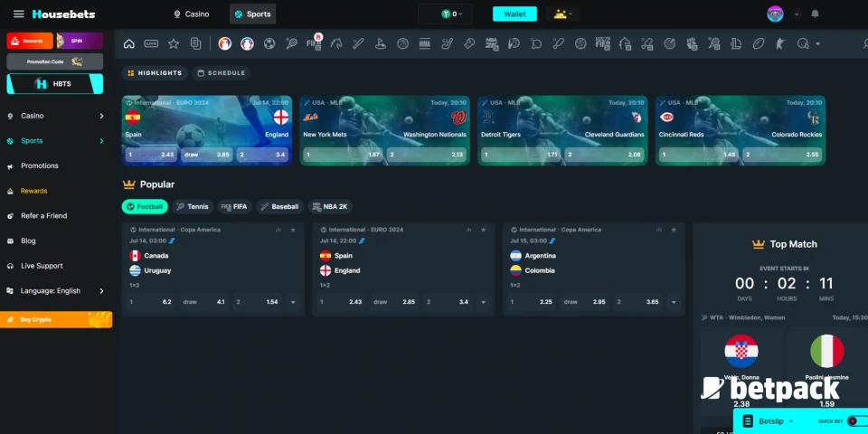Screen dimensions: 868x434
Task: Open Promotions in the sidebar
Action: coord(39,165)
